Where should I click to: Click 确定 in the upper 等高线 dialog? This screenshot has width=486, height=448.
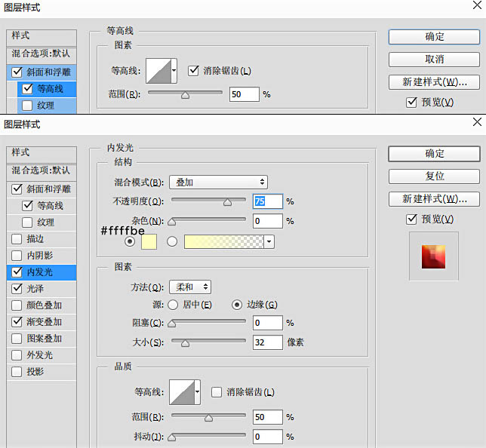pyautogui.click(x=434, y=37)
